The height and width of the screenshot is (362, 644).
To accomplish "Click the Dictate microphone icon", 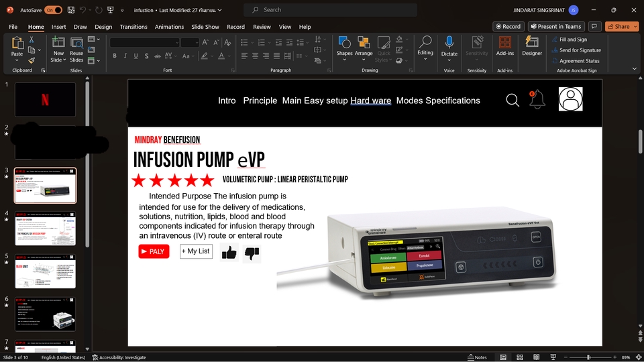I will (449, 42).
